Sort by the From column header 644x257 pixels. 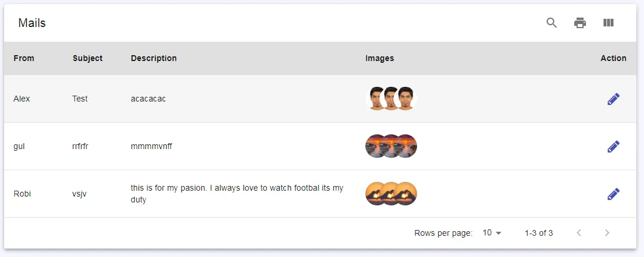(x=24, y=58)
